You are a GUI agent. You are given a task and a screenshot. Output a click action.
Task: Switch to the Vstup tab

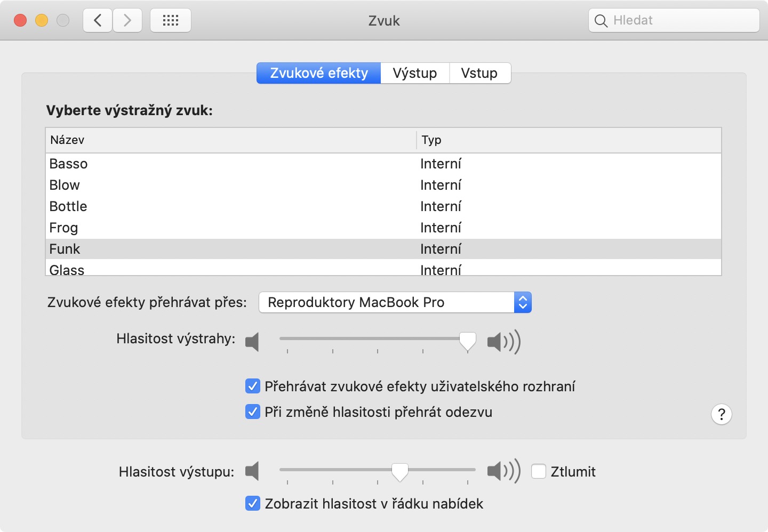(x=479, y=73)
